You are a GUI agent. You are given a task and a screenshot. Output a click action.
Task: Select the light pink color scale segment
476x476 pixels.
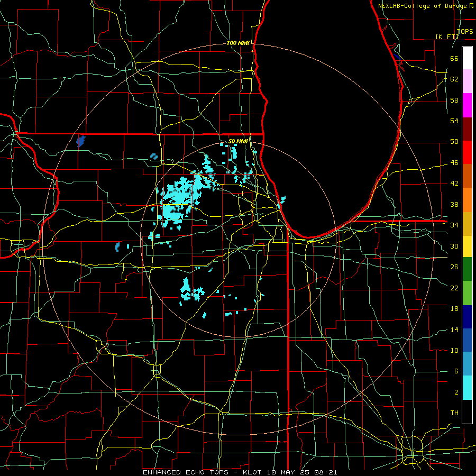tap(467, 81)
